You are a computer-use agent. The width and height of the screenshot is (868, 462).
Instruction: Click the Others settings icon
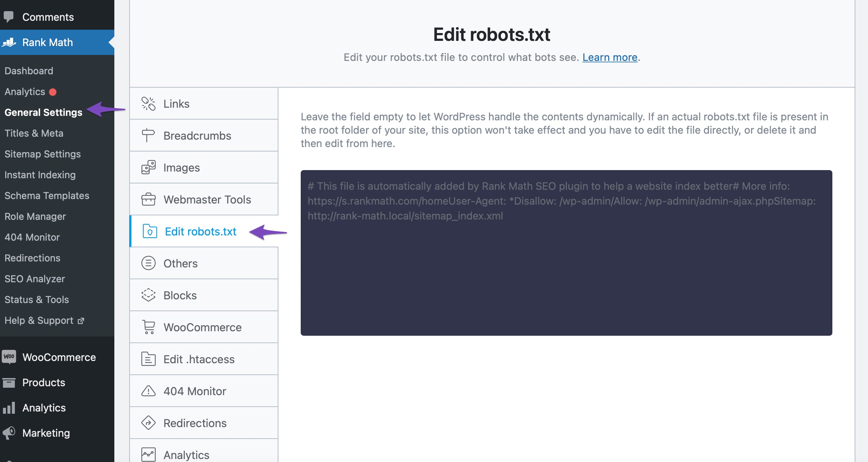tap(148, 263)
